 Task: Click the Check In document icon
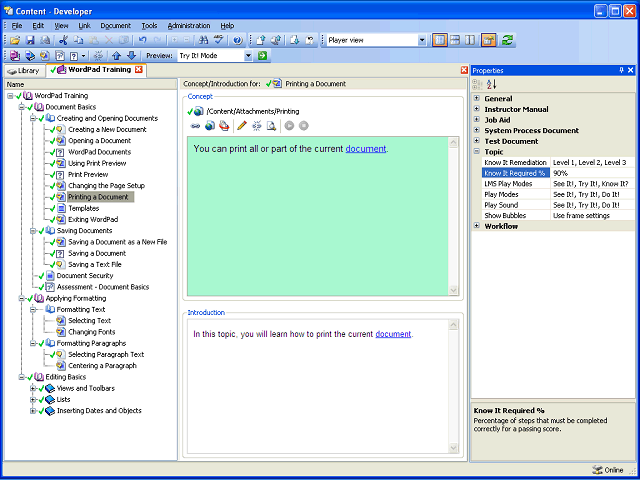[261, 40]
